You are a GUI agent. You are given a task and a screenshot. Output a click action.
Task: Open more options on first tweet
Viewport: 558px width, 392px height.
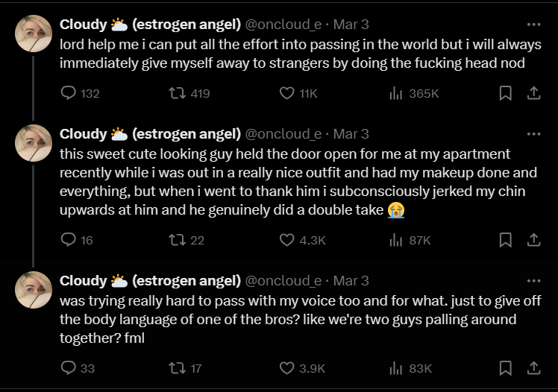(x=533, y=24)
